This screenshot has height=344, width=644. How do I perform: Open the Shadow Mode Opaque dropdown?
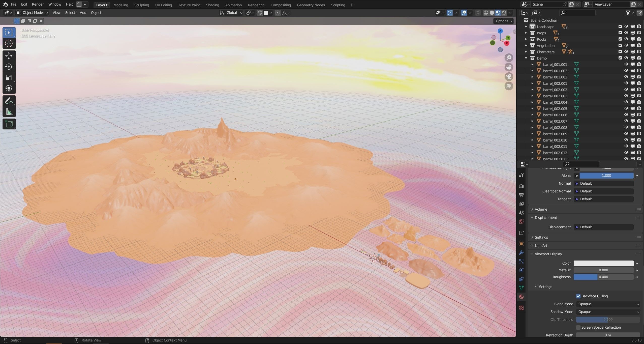click(x=608, y=312)
